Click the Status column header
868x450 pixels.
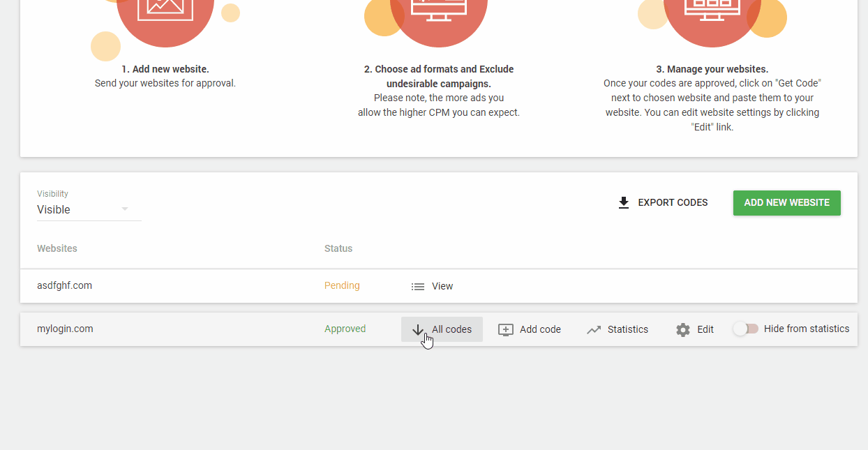coord(338,248)
